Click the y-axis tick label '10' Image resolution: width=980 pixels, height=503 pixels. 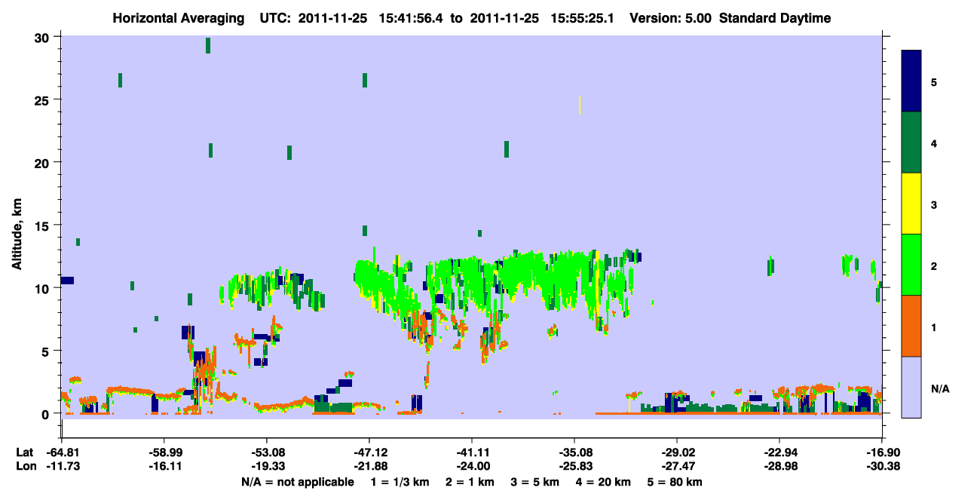[44, 288]
